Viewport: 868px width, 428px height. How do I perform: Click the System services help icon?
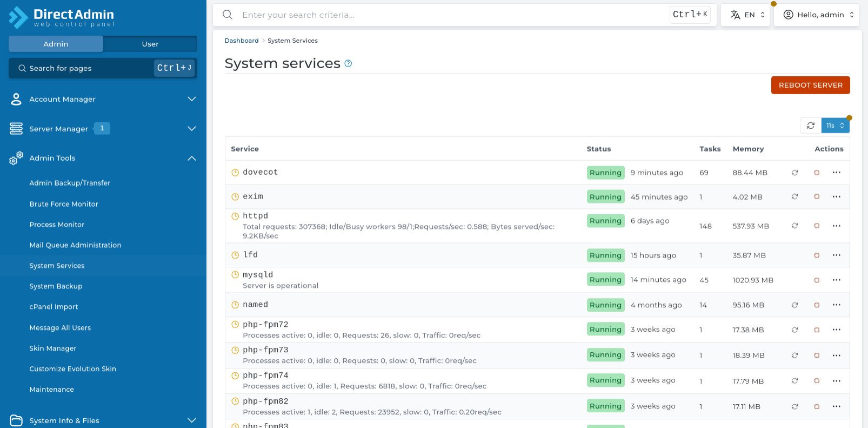point(348,64)
